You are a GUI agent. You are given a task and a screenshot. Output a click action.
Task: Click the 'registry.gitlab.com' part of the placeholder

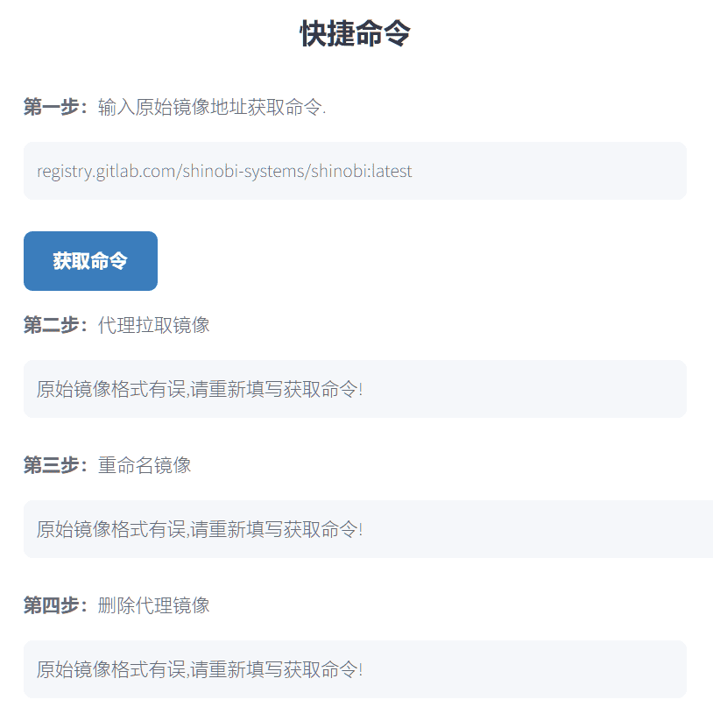[x=106, y=172]
